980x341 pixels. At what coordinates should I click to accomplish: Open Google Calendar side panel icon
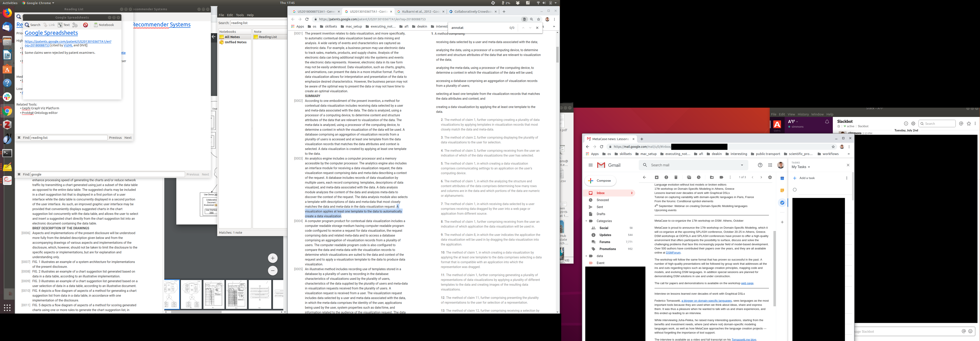coord(782,178)
